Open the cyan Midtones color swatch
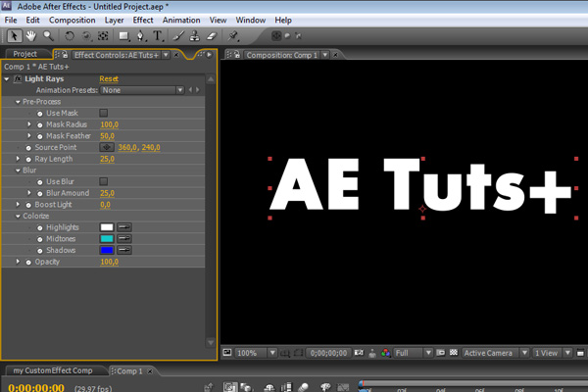 pos(107,238)
